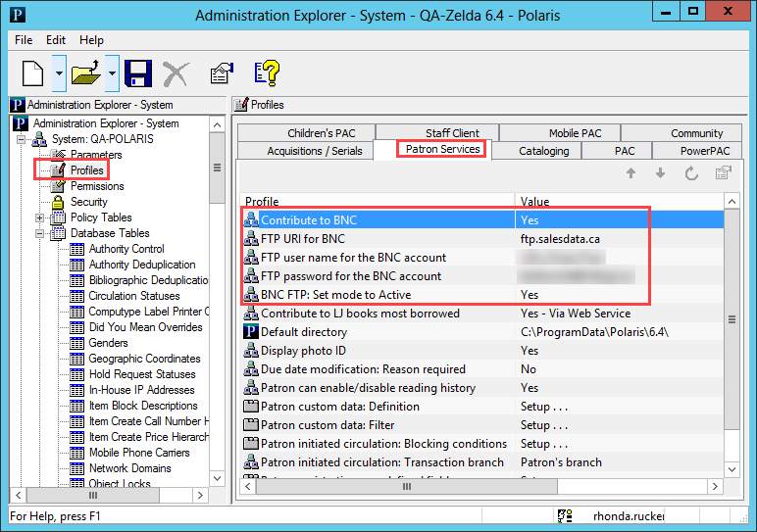Open the Help question mark icon
Viewport: 757px width, 532px height.
(x=267, y=73)
